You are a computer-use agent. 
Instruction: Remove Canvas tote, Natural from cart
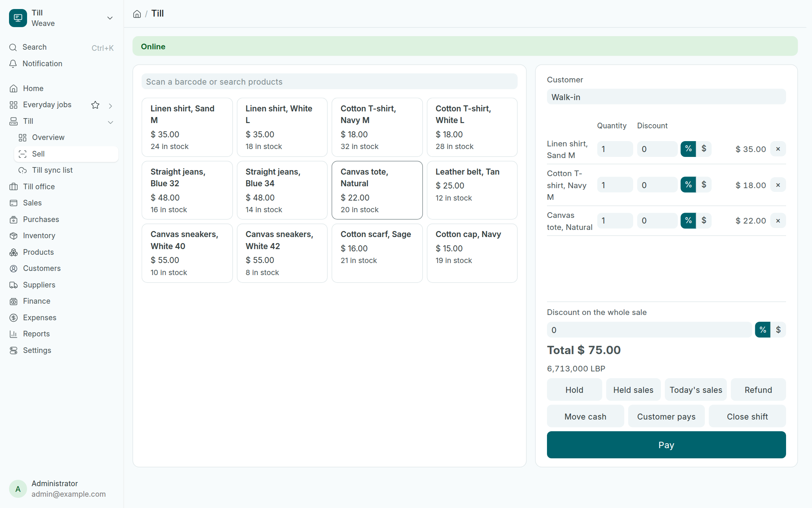(778, 221)
